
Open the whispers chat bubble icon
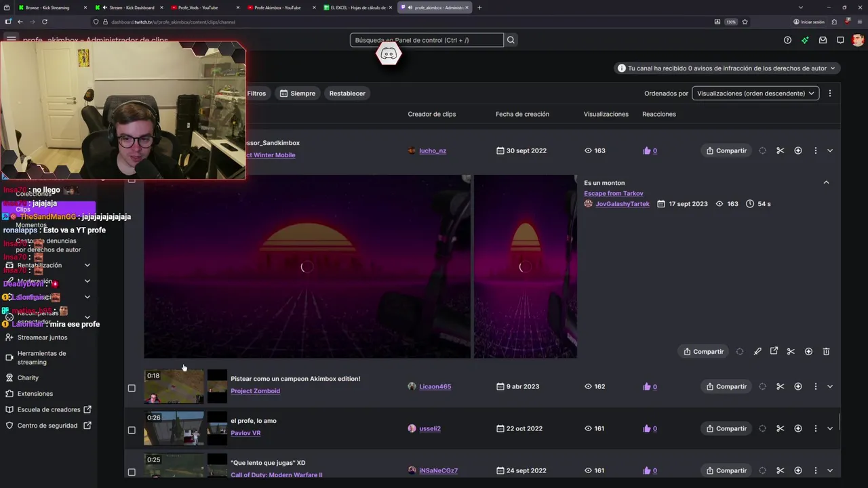(x=840, y=40)
